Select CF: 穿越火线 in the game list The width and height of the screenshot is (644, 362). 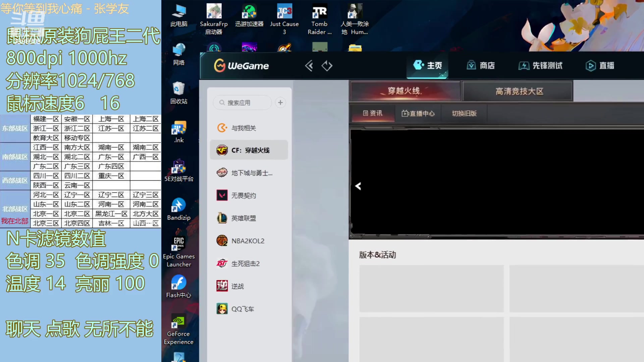click(249, 150)
